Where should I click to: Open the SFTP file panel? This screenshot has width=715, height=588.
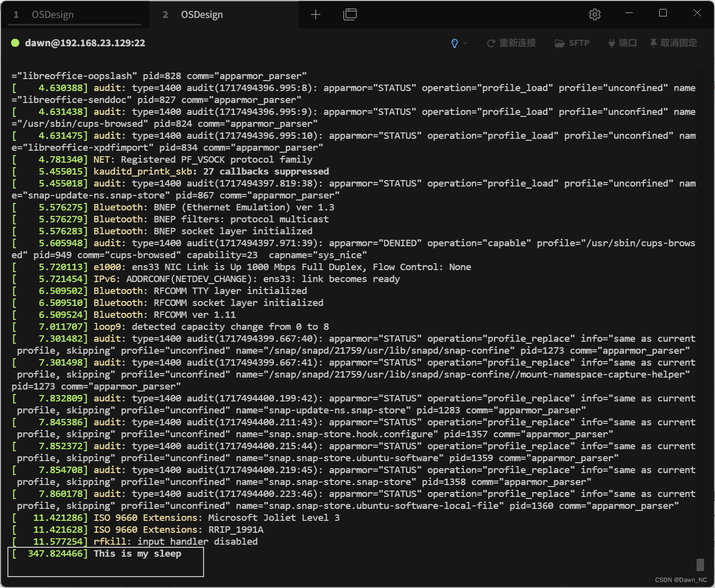coord(572,43)
